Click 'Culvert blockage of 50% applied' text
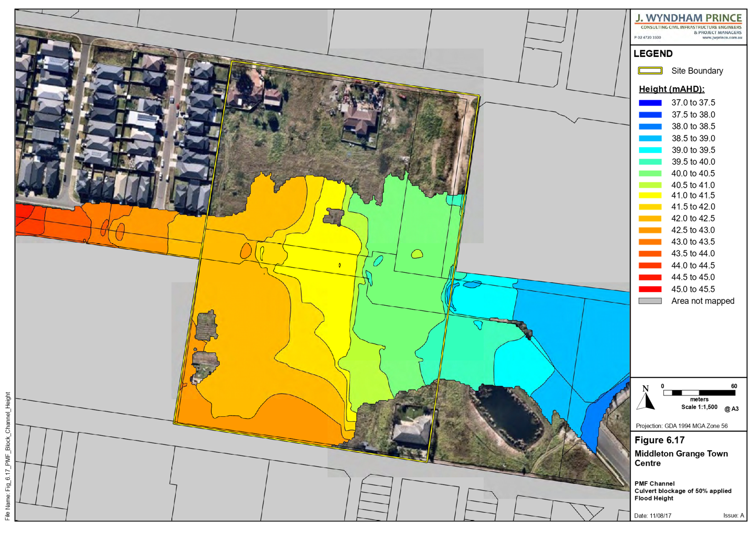Image resolution: width=756 pixels, height=534 pixels. pos(683,491)
